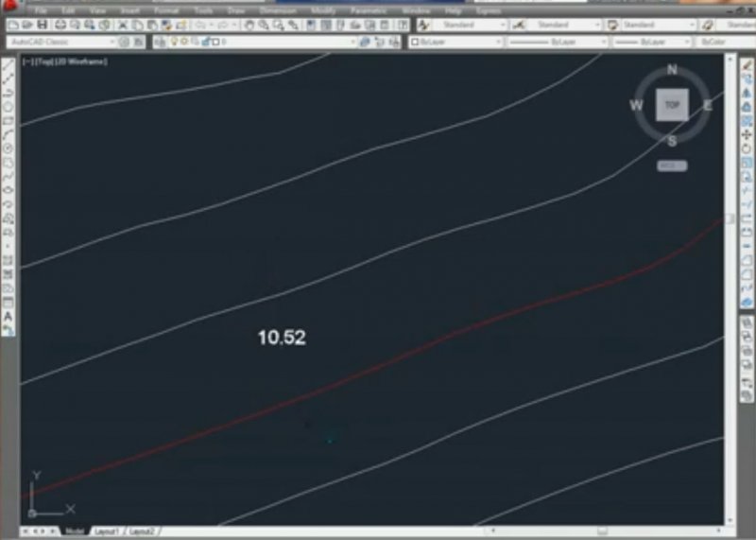Click the Plot printer icon
The height and width of the screenshot is (540, 756).
[60, 25]
